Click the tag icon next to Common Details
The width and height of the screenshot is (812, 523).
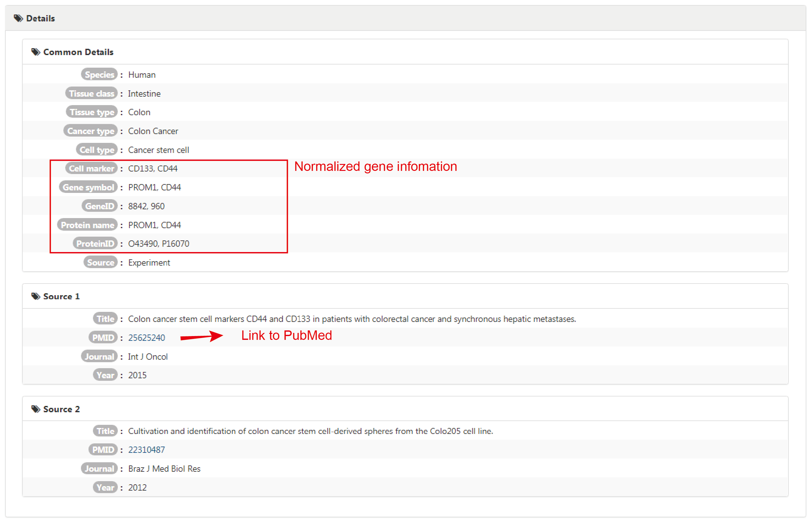(35, 52)
